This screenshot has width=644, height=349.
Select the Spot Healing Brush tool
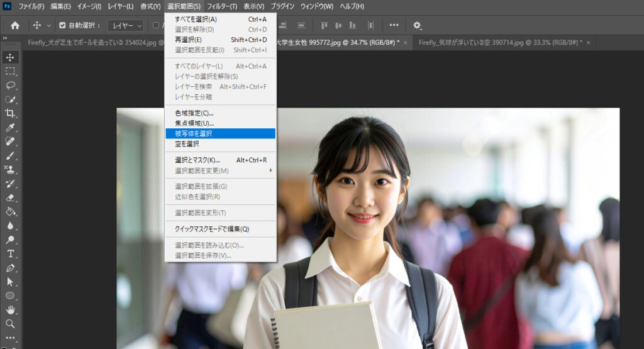pyautogui.click(x=10, y=141)
